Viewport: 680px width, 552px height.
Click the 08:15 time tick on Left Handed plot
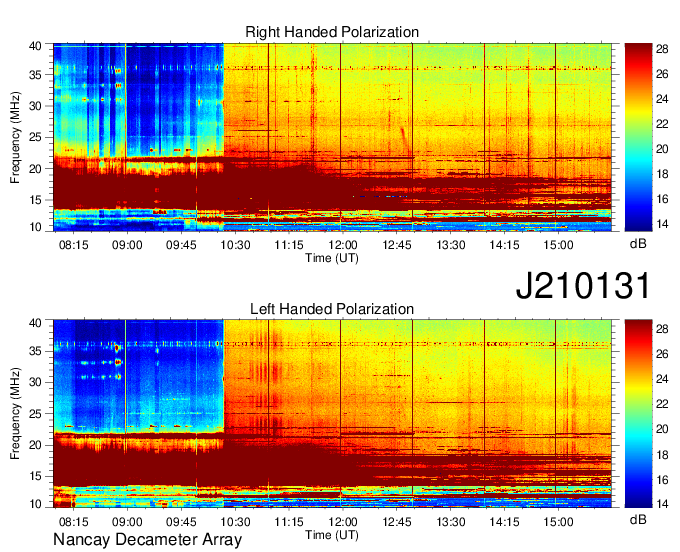click(x=73, y=522)
